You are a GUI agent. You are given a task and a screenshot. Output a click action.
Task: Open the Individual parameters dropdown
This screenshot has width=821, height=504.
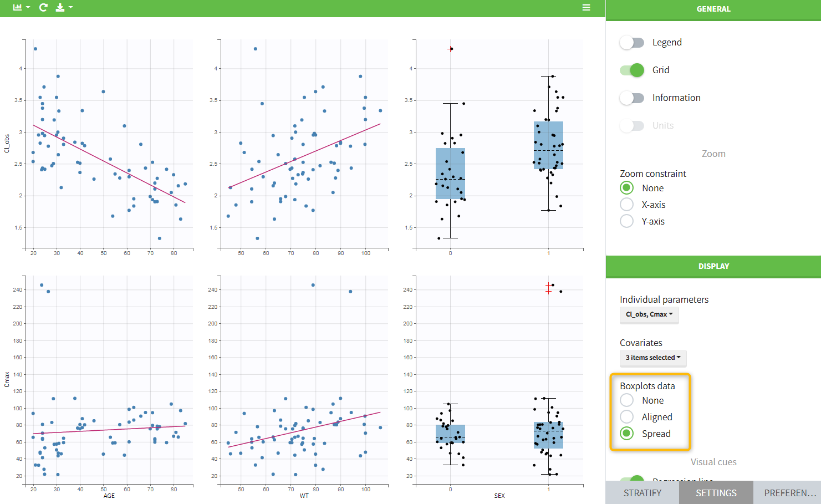coord(649,314)
